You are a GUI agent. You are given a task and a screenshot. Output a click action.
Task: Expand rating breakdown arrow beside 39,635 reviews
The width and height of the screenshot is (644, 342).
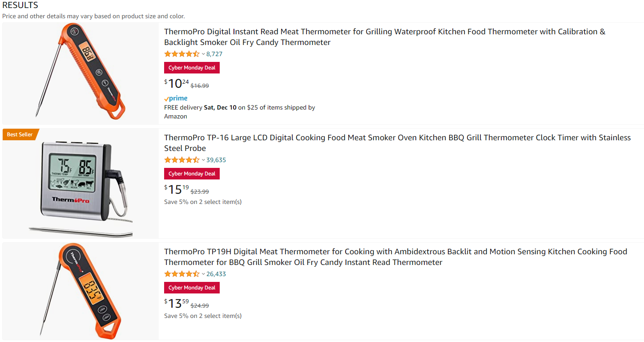203,160
